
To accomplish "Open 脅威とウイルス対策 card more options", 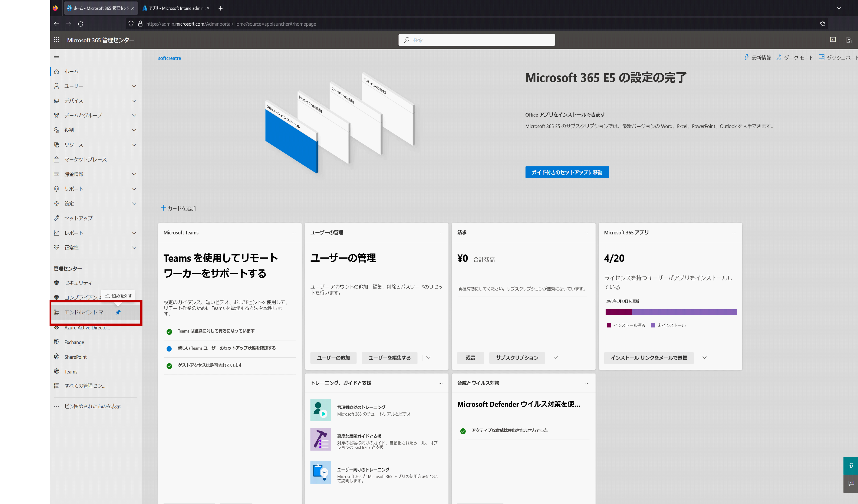I will (587, 383).
